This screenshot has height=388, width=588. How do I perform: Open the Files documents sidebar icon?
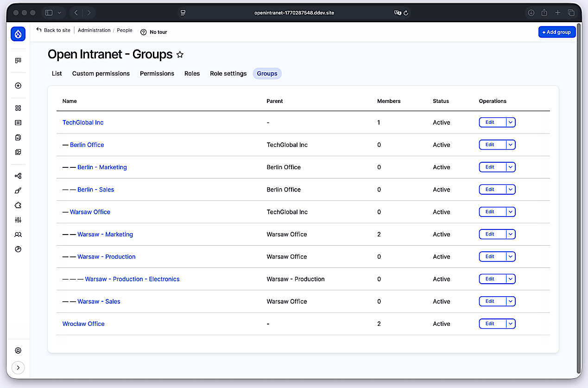point(18,137)
